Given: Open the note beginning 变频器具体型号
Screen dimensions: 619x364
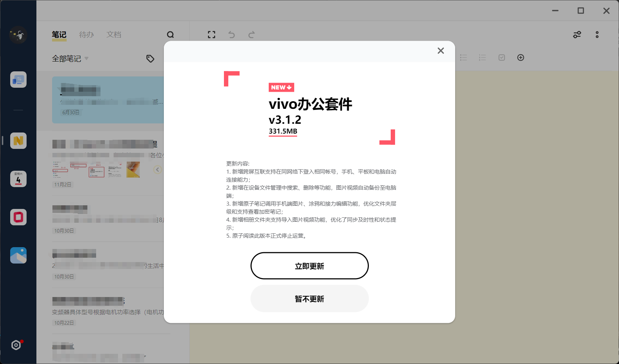Looking at the screenshot, I should [108, 312].
